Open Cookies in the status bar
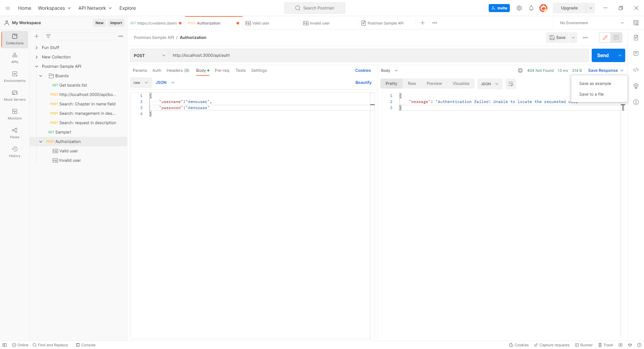 point(519,345)
